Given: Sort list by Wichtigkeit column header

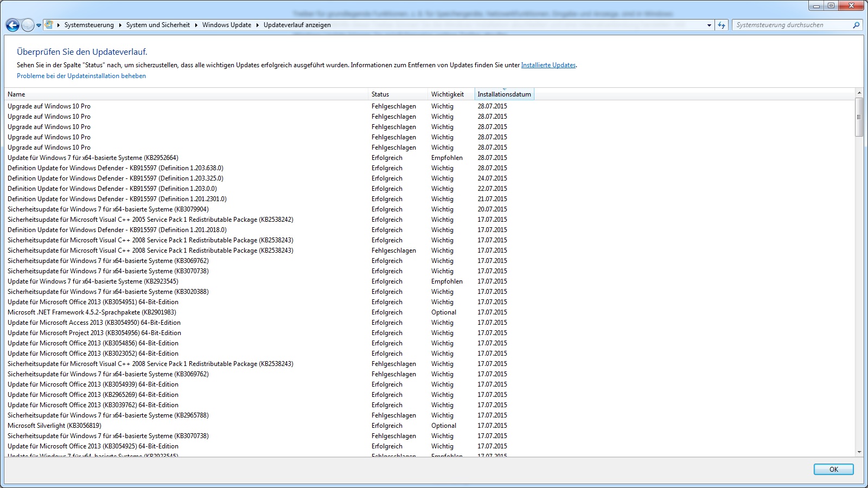Looking at the screenshot, I should tap(451, 94).
